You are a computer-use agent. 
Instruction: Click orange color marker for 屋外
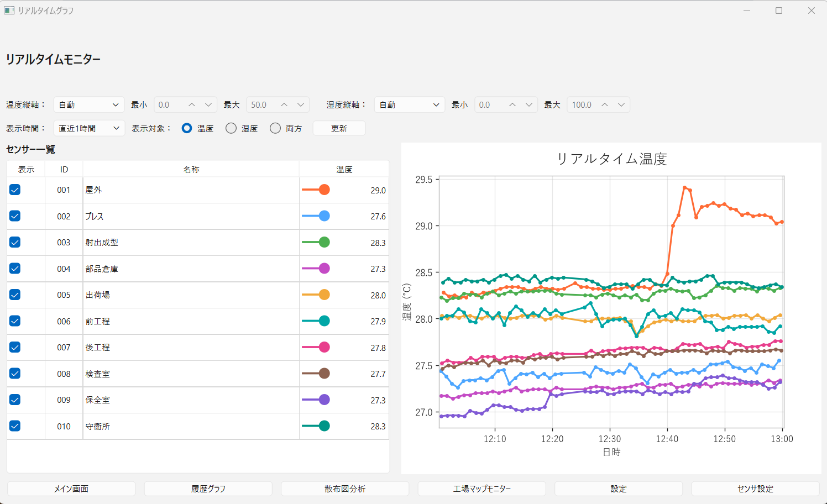pos(324,190)
